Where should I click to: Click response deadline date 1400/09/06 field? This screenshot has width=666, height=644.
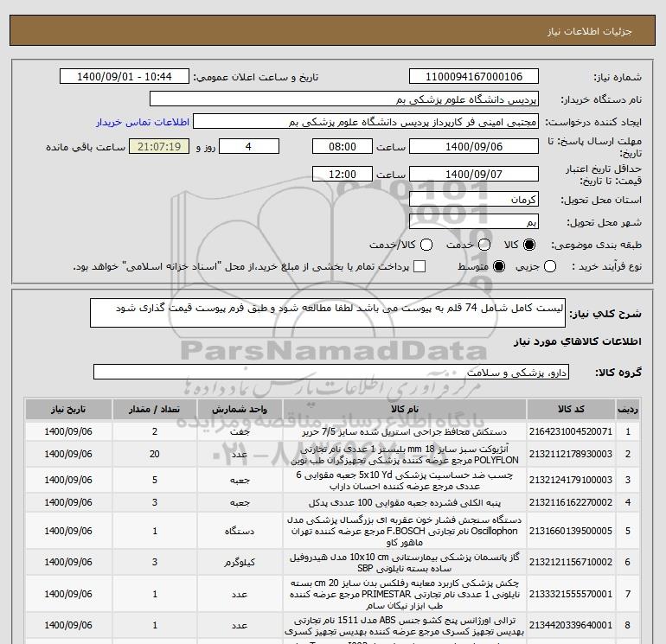[474, 146]
